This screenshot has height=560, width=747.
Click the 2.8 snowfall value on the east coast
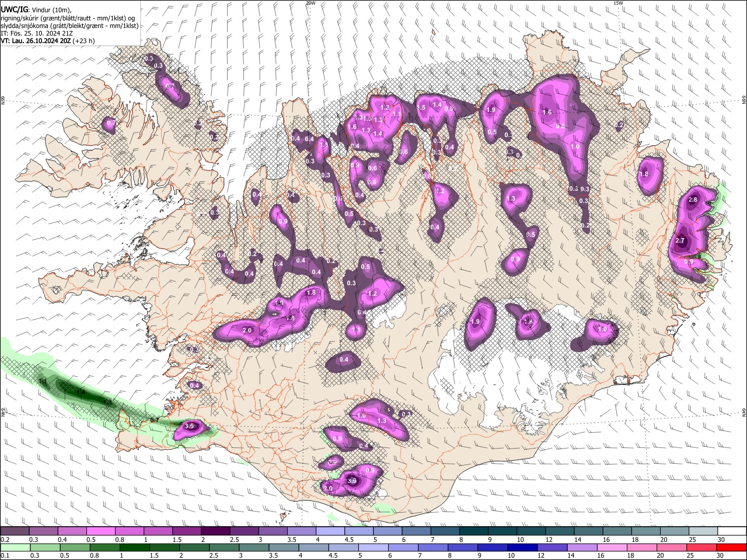pyautogui.click(x=693, y=199)
